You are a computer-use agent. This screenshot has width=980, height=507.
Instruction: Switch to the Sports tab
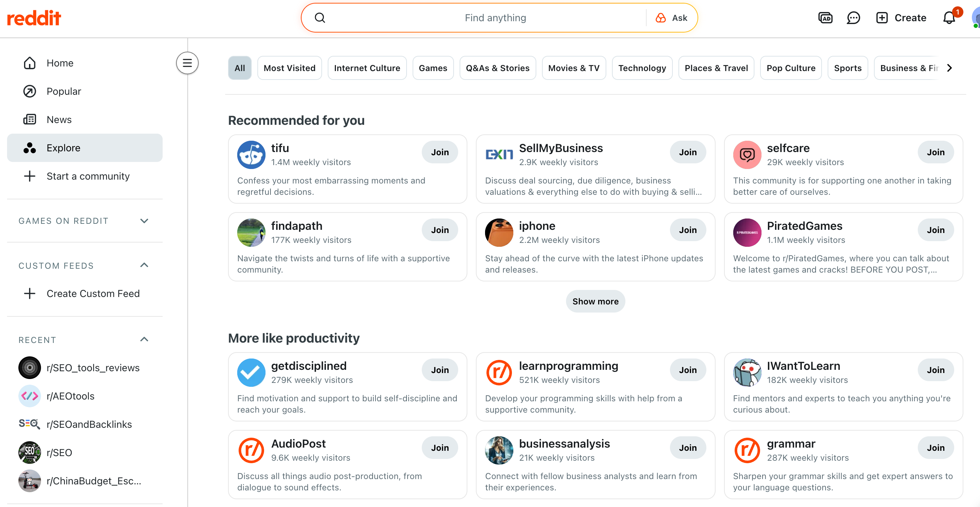pyautogui.click(x=848, y=68)
